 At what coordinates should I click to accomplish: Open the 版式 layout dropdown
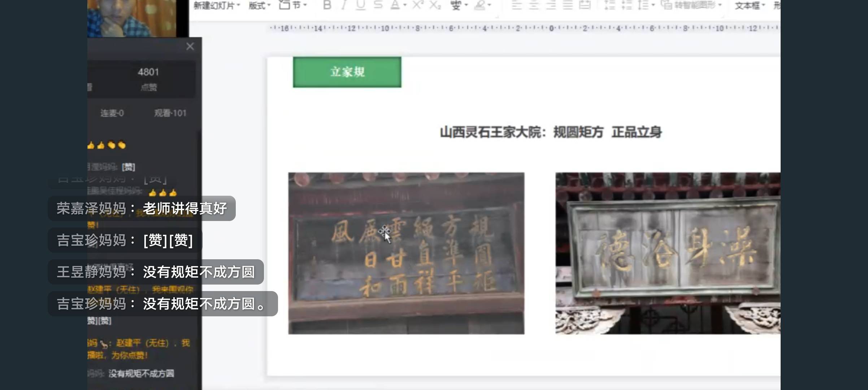[257, 5]
